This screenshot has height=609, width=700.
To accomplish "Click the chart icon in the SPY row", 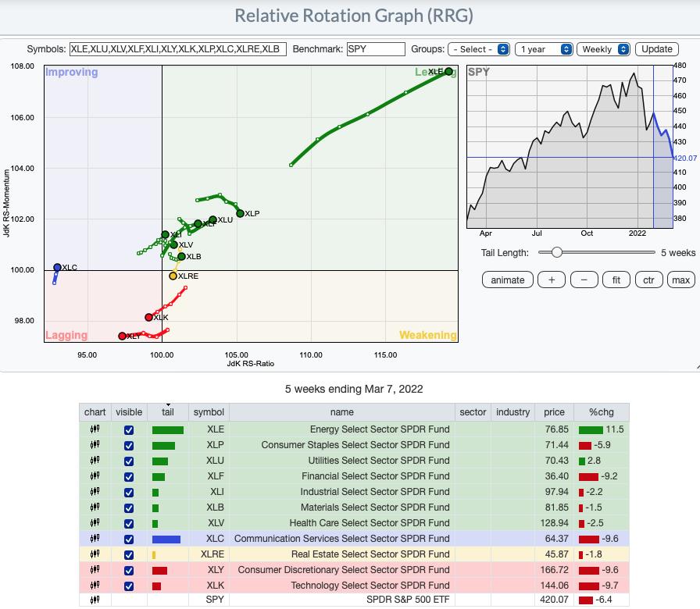I will pyautogui.click(x=95, y=601).
